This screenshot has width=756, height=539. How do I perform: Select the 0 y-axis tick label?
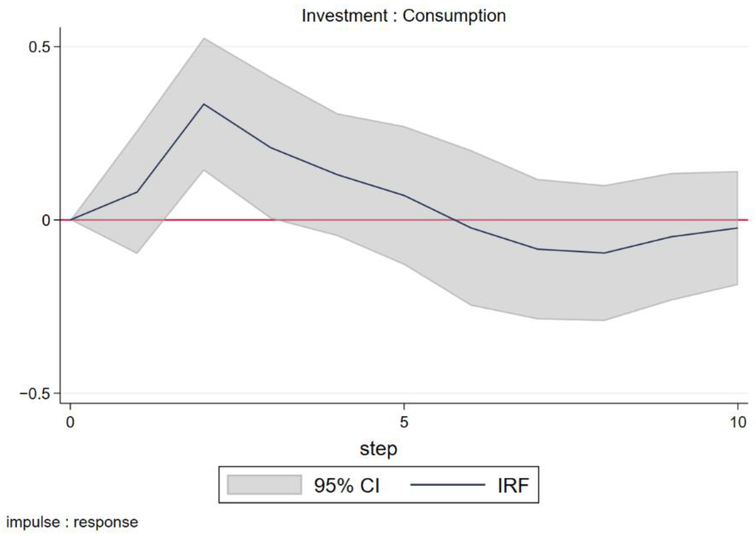point(46,220)
